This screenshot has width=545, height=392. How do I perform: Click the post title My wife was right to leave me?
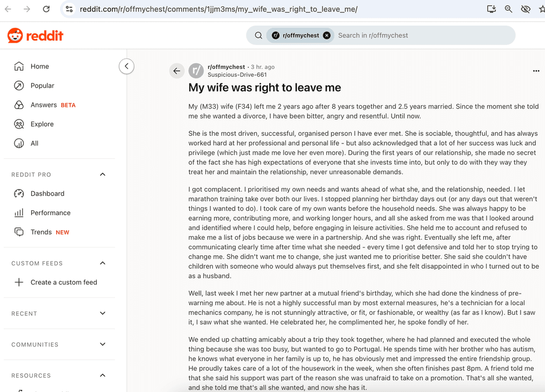(265, 88)
